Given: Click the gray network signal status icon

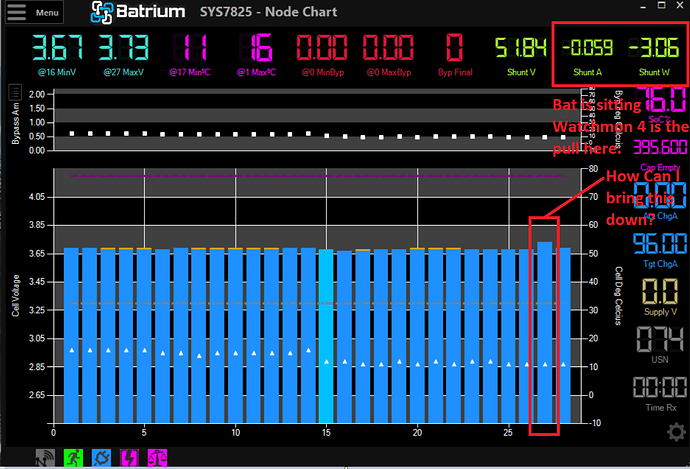Looking at the screenshot, I should [x=45, y=458].
